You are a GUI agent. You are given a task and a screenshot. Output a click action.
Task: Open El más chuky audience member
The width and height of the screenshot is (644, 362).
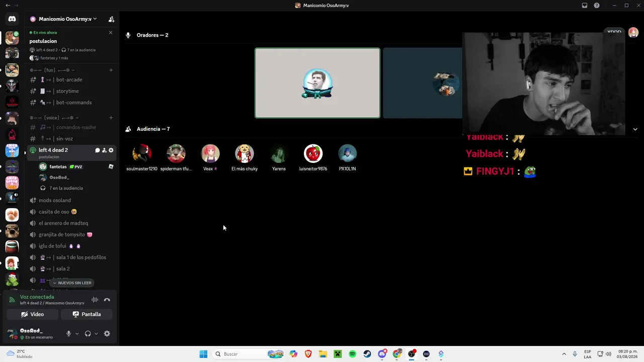tap(245, 157)
